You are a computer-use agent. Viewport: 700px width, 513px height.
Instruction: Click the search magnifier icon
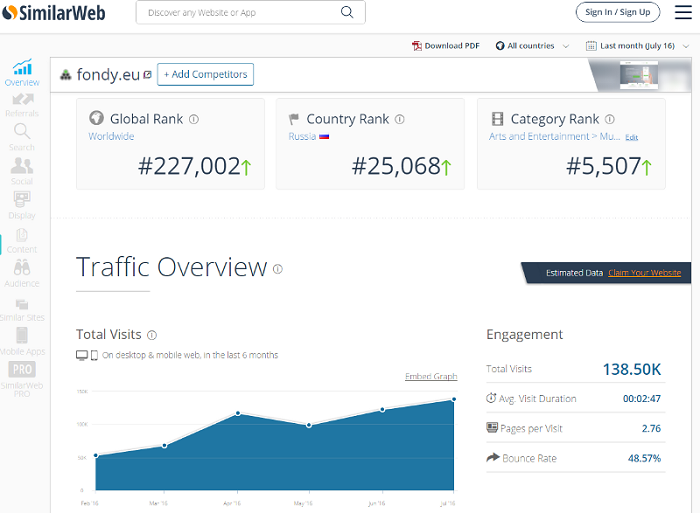click(347, 12)
